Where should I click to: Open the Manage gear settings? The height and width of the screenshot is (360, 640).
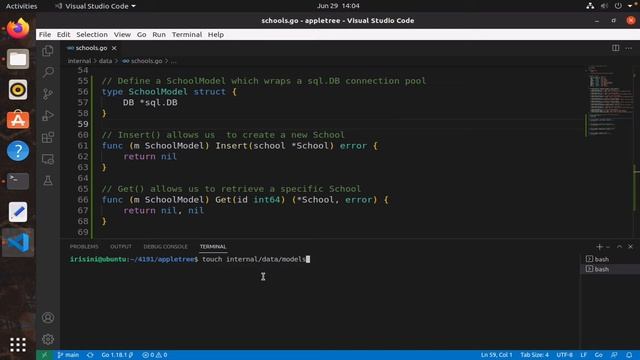tap(48, 339)
